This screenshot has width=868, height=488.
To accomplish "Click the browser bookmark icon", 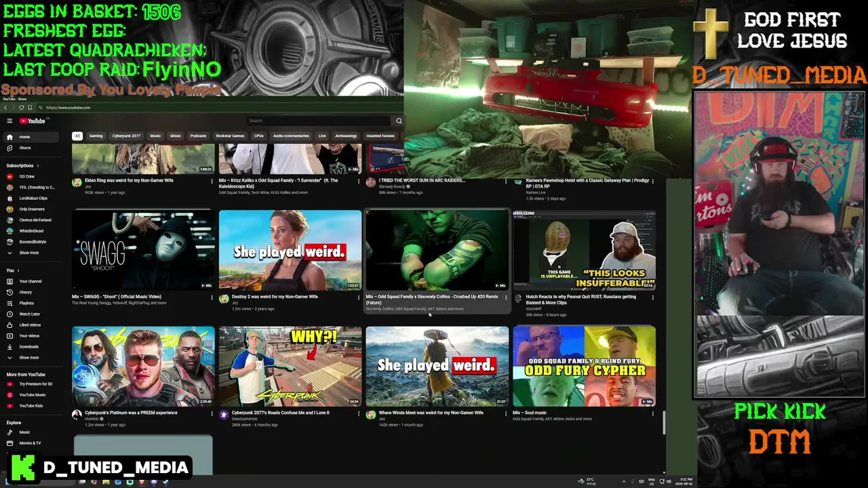I will [x=30, y=108].
